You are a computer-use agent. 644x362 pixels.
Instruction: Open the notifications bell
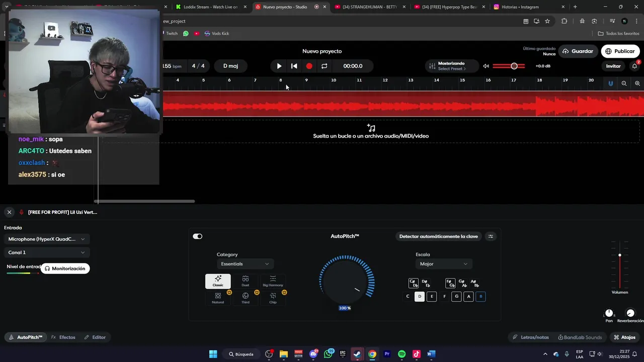[634, 66]
